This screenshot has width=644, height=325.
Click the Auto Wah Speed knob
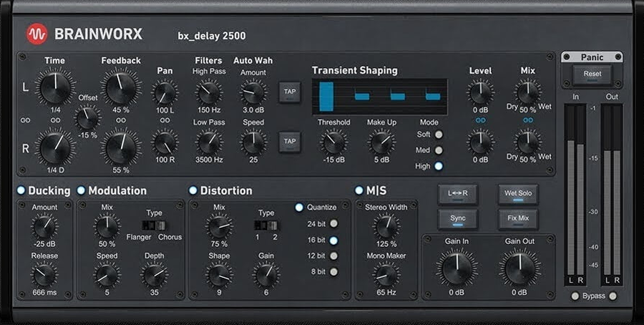(x=253, y=143)
